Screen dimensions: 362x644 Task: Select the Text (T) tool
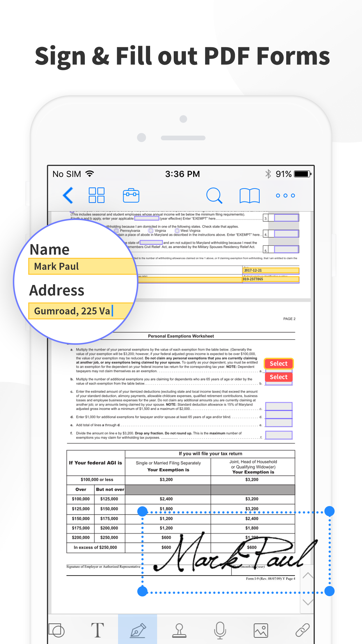[97, 630]
